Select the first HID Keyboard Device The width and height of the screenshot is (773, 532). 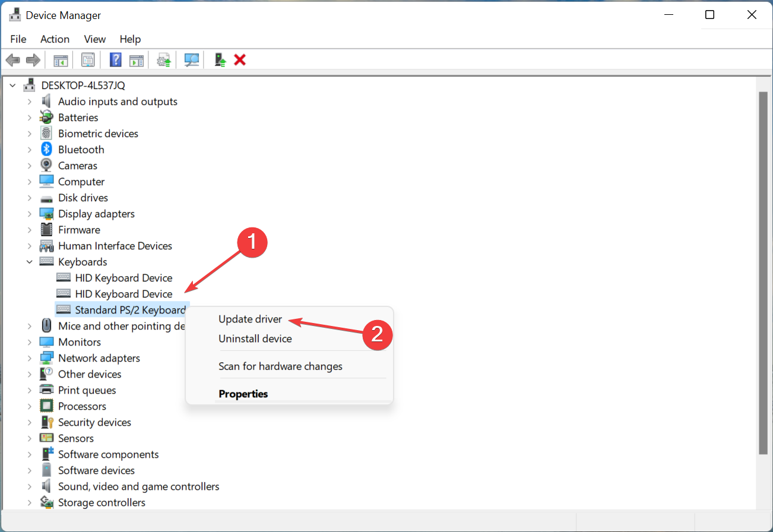pyautogui.click(x=123, y=277)
